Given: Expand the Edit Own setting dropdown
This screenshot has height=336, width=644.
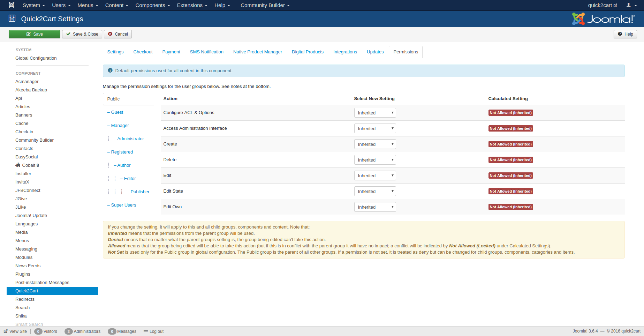Looking at the screenshot, I should pyautogui.click(x=375, y=207).
